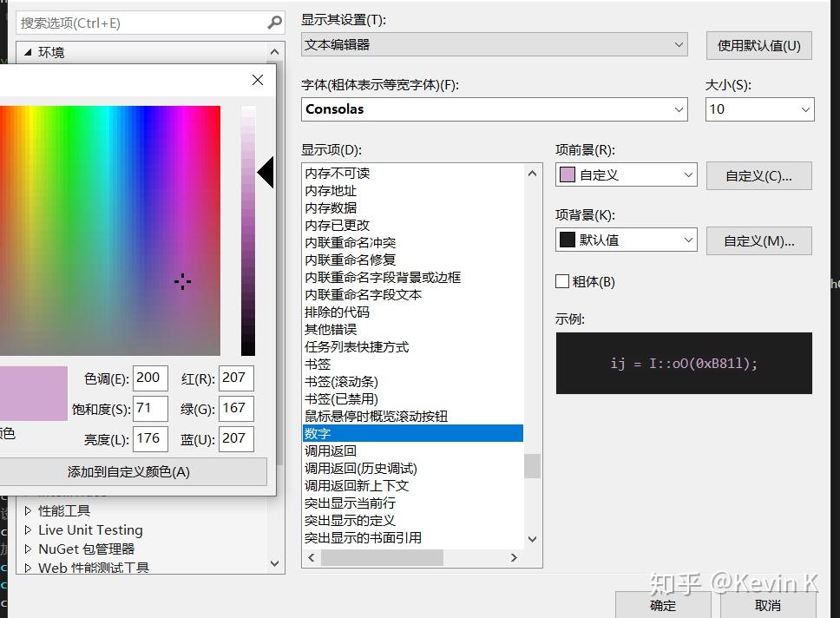Open the 项背景 默认值 color dropdown
Viewport: 840px width, 618px height.
(x=627, y=240)
